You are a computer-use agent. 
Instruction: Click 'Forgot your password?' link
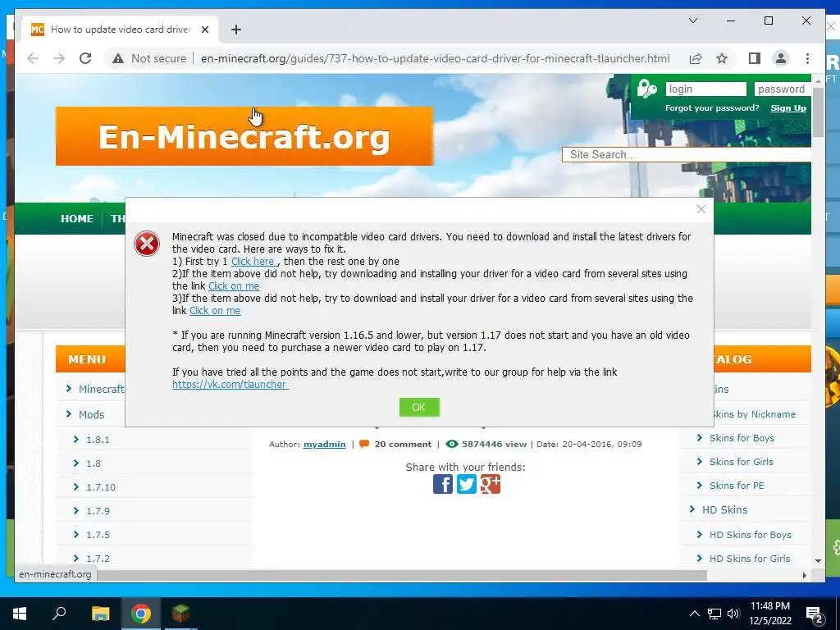tap(712, 108)
